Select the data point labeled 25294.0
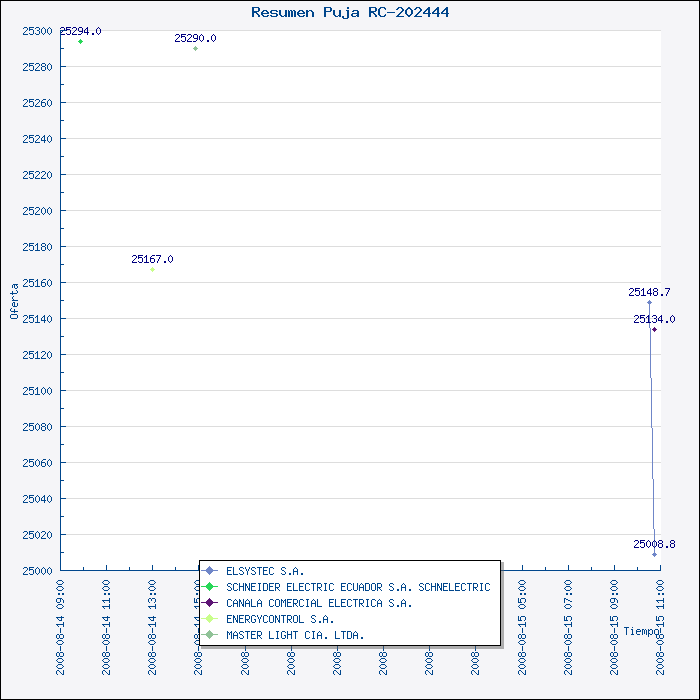Image resolution: width=700 pixels, height=700 pixels. pyautogui.click(x=81, y=41)
